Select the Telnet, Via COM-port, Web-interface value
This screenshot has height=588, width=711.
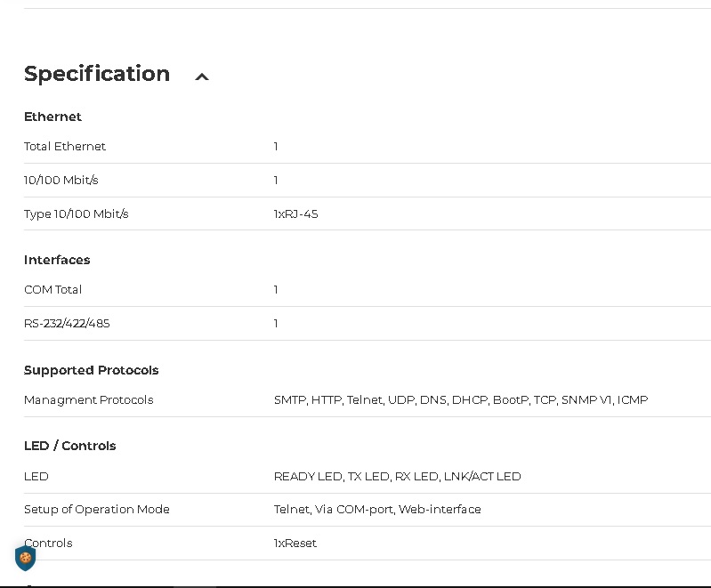(377, 509)
